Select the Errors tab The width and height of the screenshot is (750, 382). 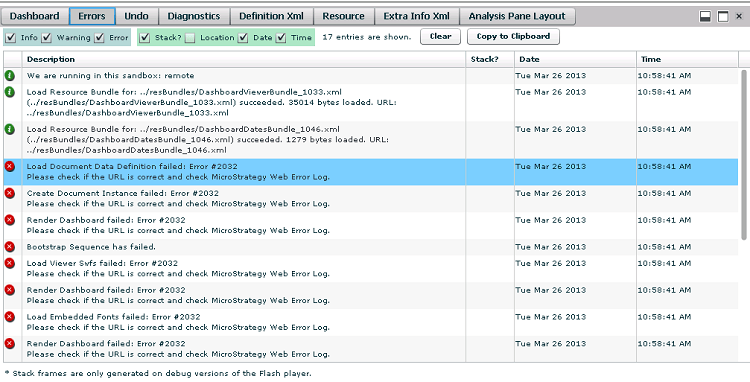click(x=92, y=16)
